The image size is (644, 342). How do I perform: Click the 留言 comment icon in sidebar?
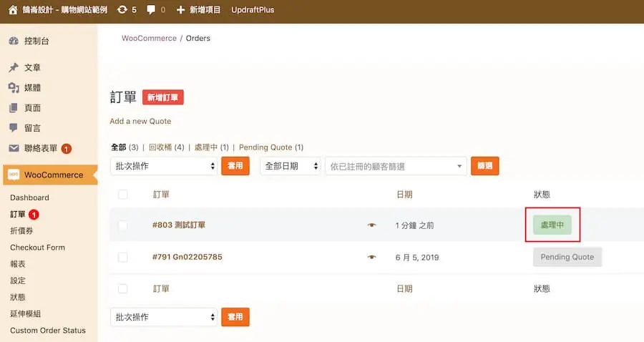[x=14, y=127]
